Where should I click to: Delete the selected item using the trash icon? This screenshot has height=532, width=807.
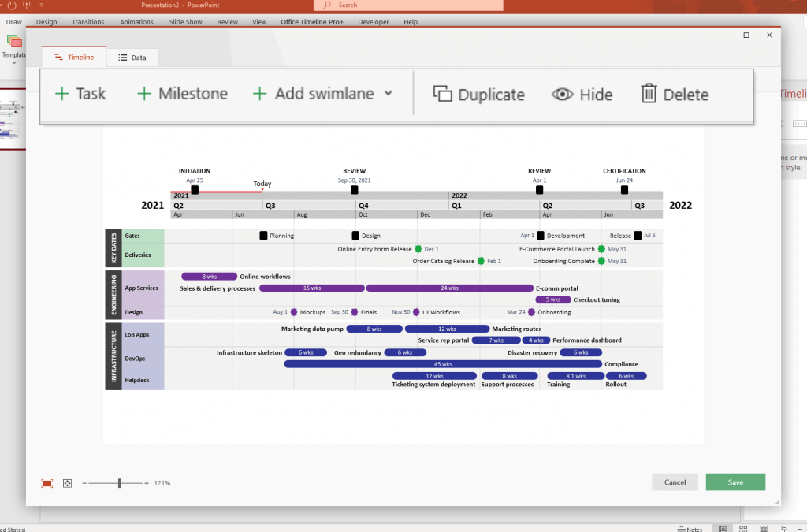pyautogui.click(x=674, y=94)
